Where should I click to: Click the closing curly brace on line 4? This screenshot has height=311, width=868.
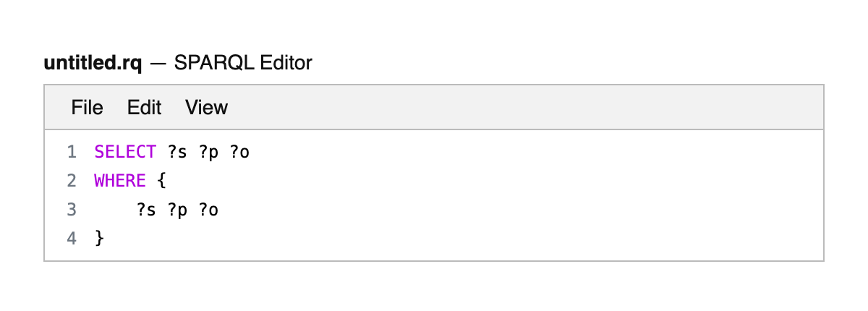99,239
